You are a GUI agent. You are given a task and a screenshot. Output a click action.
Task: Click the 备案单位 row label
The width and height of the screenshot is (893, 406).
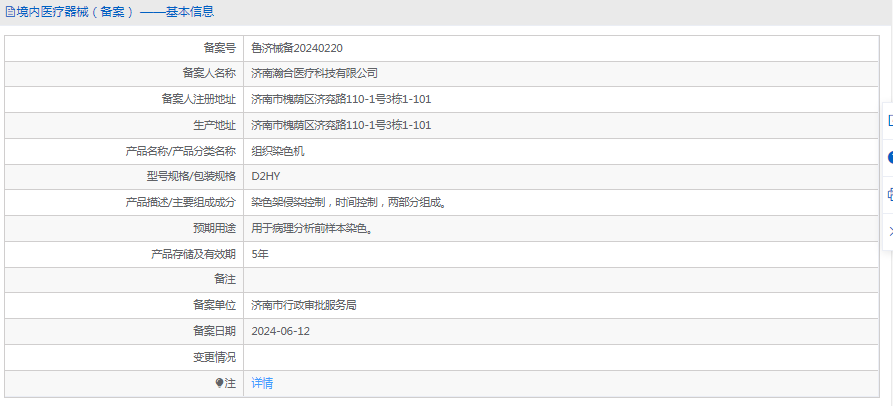click(214, 306)
